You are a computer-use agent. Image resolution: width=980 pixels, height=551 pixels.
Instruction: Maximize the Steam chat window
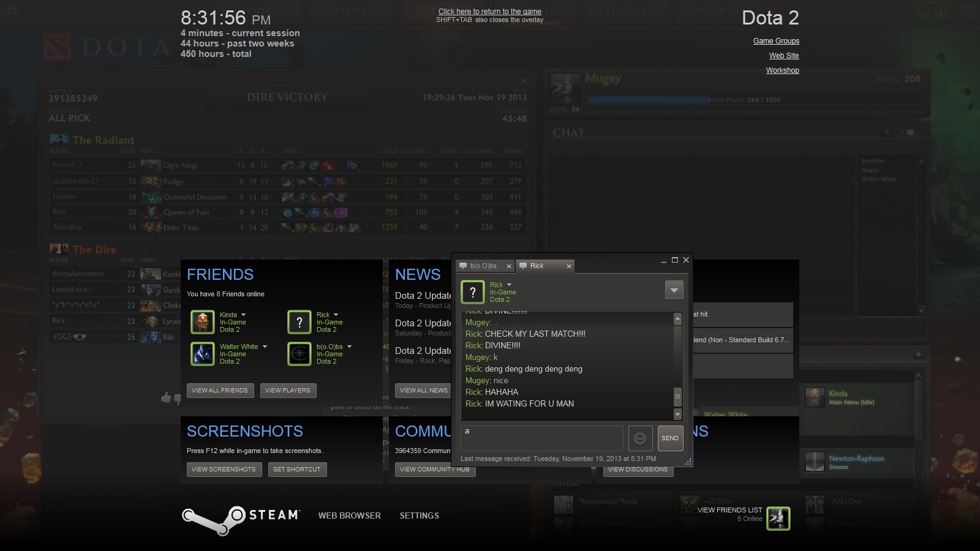(675, 260)
